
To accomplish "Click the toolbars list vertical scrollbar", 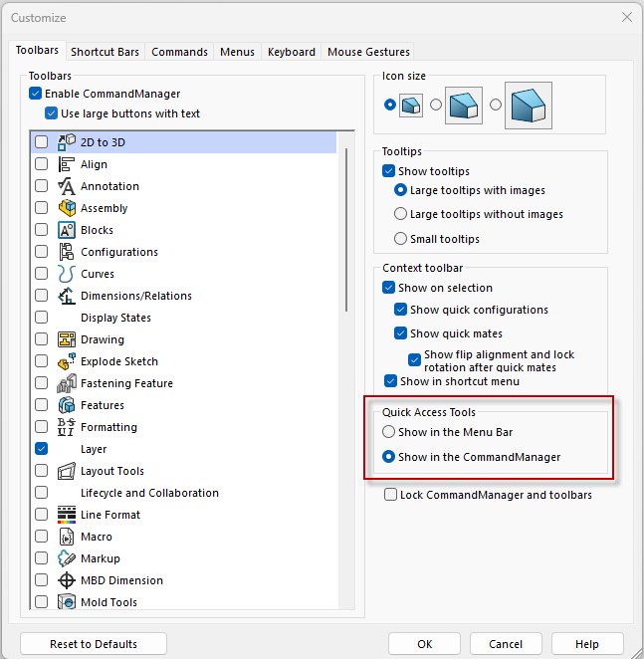I will pyautogui.click(x=346, y=229).
